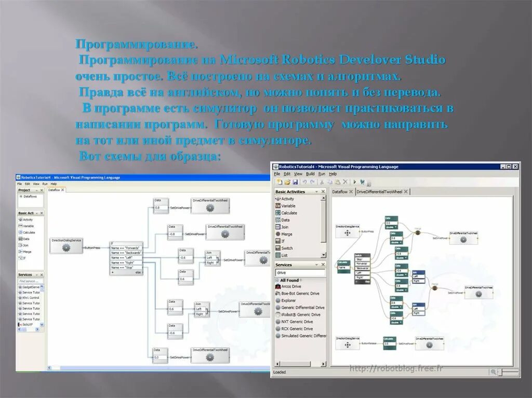Click zoom magnifier icon in front window status bar
The width and height of the screenshot is (532, 398).
point(493,372)
